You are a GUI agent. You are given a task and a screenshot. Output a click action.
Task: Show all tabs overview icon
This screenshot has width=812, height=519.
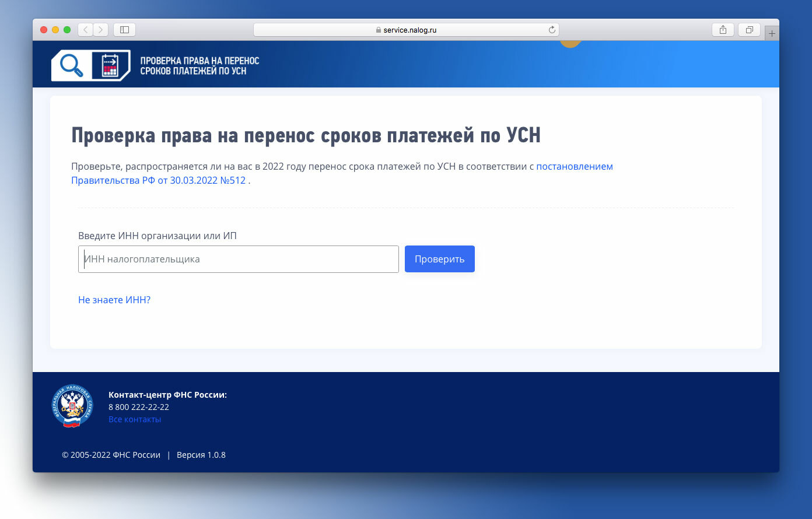[750, 30]
